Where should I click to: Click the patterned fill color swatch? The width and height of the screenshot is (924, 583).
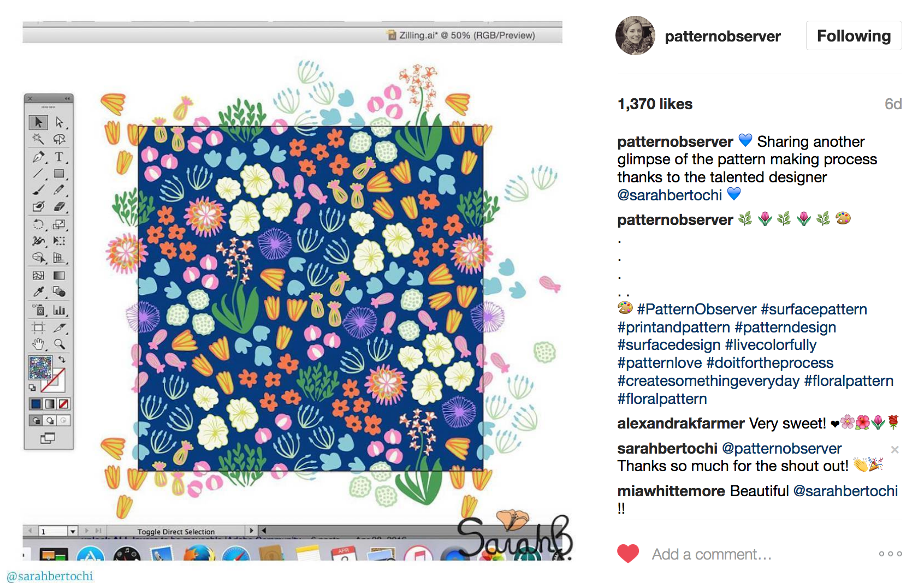40,367
